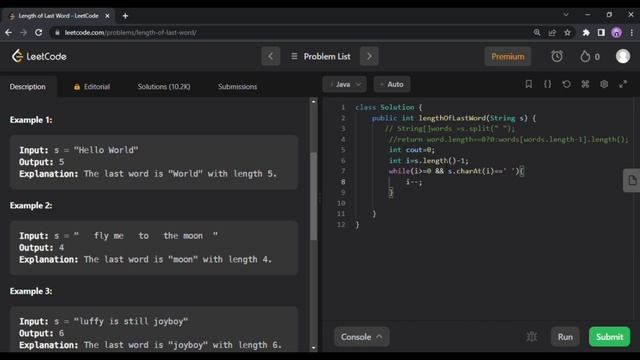Toggle browser side panel icon
Image resolution: width=640 pixels, height=360 pixels.
601,33
